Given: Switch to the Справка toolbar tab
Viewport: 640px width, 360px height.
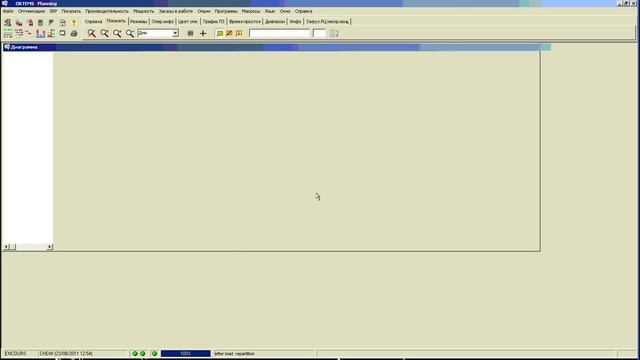Looking at the screenshot, I should click(x=93, y=22).
